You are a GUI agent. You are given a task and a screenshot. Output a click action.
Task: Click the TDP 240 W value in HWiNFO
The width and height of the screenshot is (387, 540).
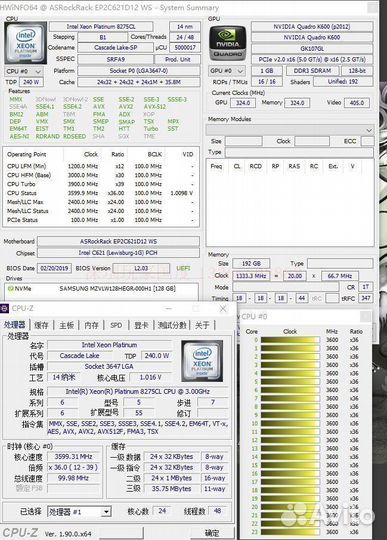[31, 82]
